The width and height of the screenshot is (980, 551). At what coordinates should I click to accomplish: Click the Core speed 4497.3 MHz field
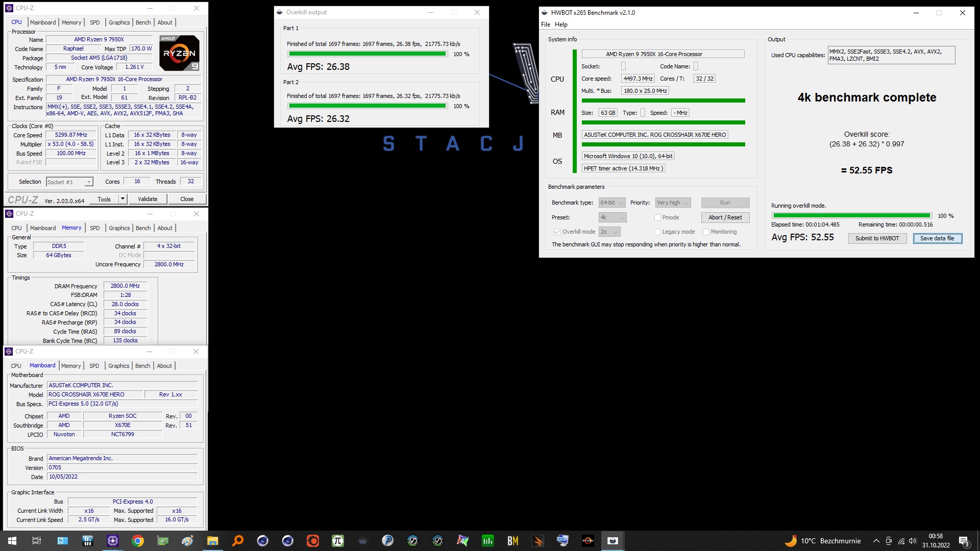point(638,79)
